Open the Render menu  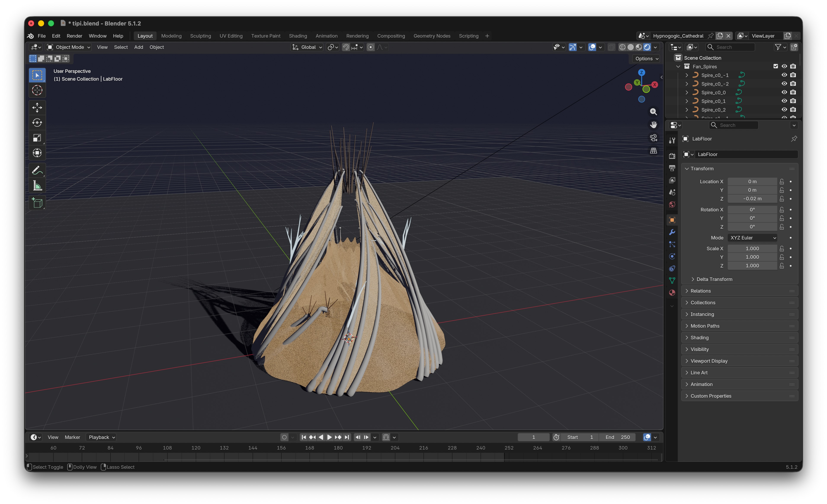click(74, 36)
